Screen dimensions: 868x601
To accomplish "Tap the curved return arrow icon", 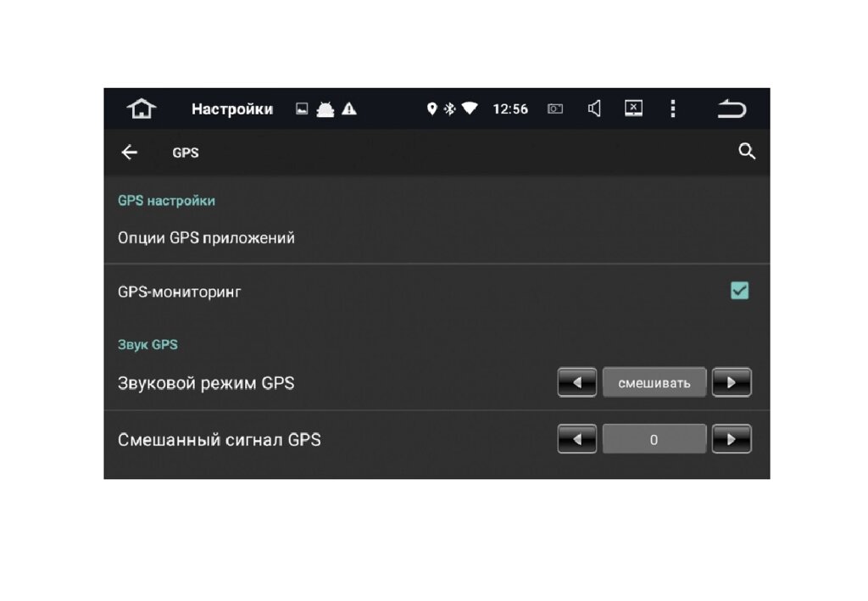I will [732, 109].
